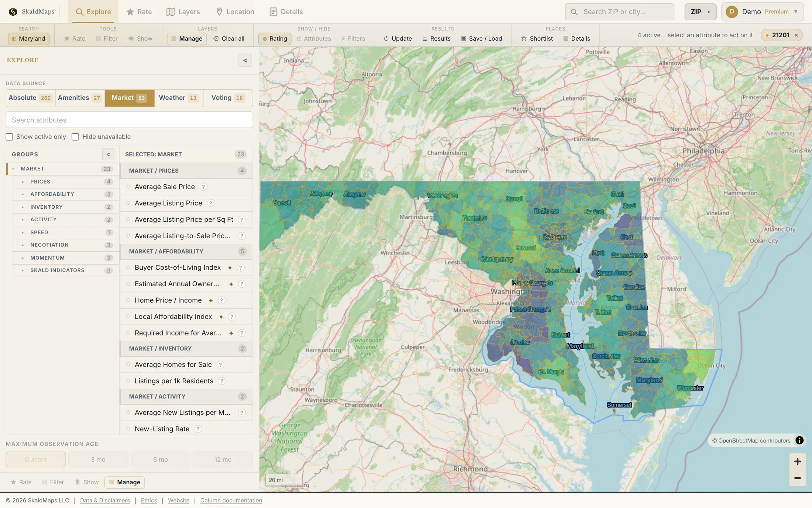
Task: Collapse the Groups column
Action: pyautogui.click(x=108, y=154)
